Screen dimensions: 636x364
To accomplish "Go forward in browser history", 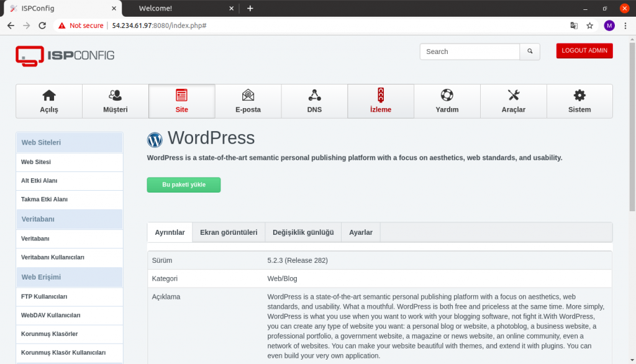I will pos(26,25).
